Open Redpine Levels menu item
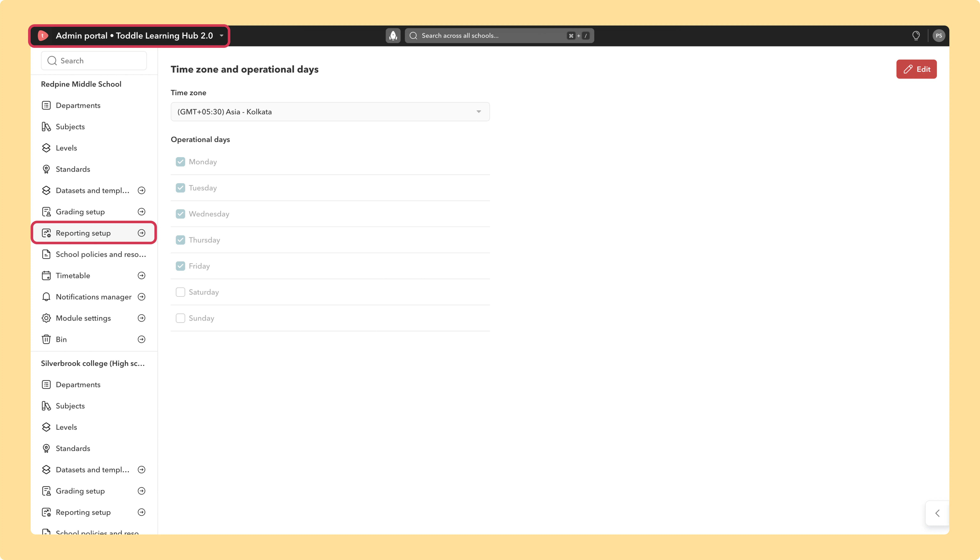 pos(94,148)
